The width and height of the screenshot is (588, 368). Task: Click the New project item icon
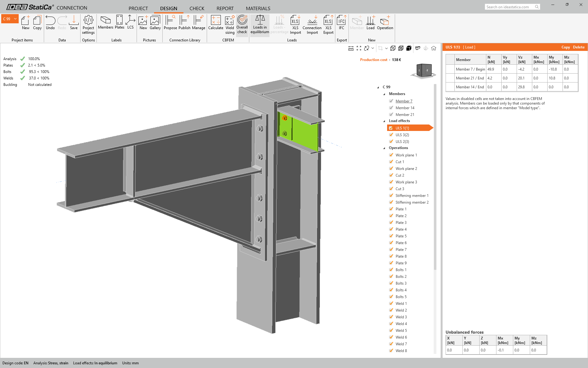pyautogui.click(x=26, y=22)
